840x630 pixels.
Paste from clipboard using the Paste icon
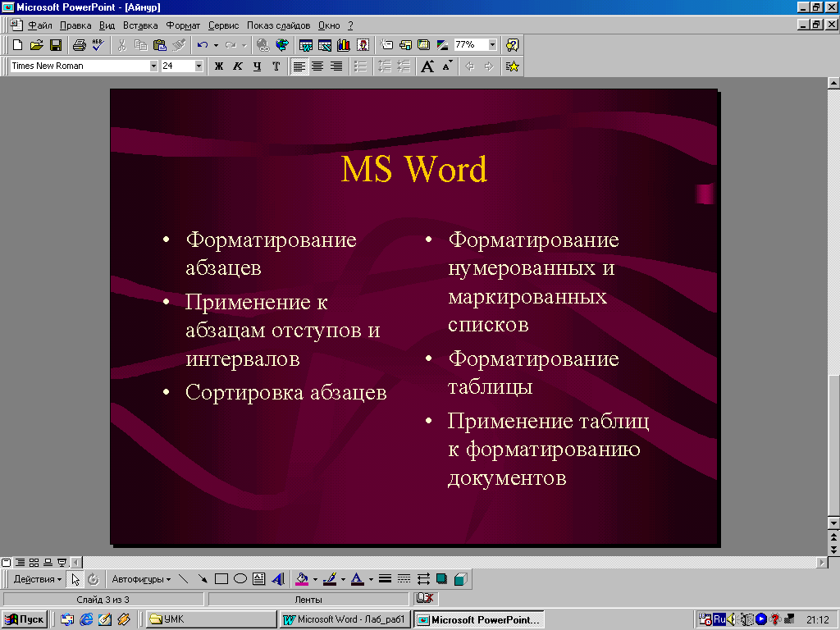(x=160, y=45)
